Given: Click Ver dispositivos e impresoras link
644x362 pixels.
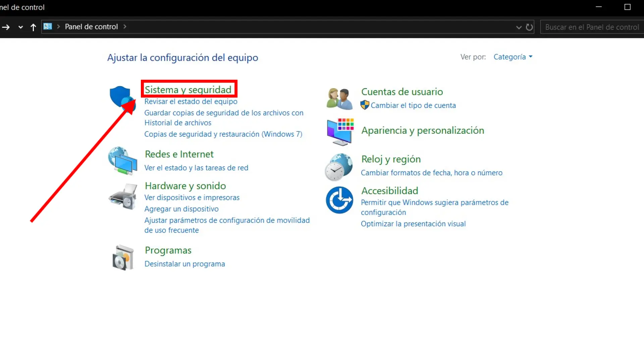Looking at the screenshot, I should 192,197.
